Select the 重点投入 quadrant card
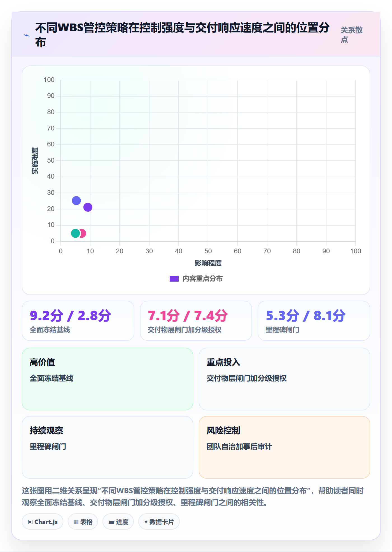The image size is (392, 552). [284, 379]
